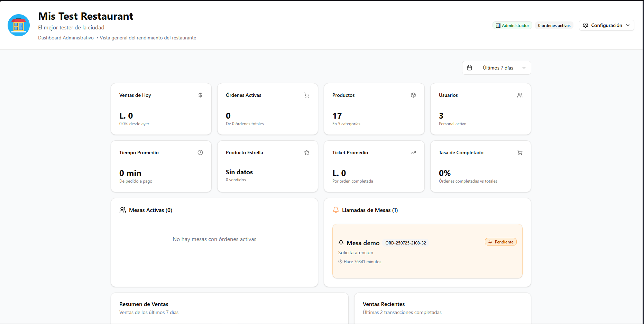644x324 pixels.
Task: Click the clock icon in Tiempo Promedio card
Action: pyautogui.click(x=200, y=152)
